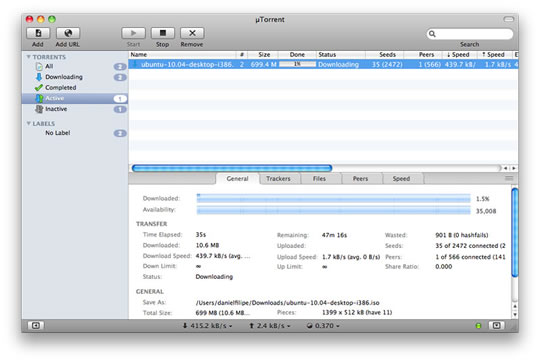The image size is (540, 362).
Task: Click the blue download arrow icon beside Downloading
Action: [x=39, y=77]
